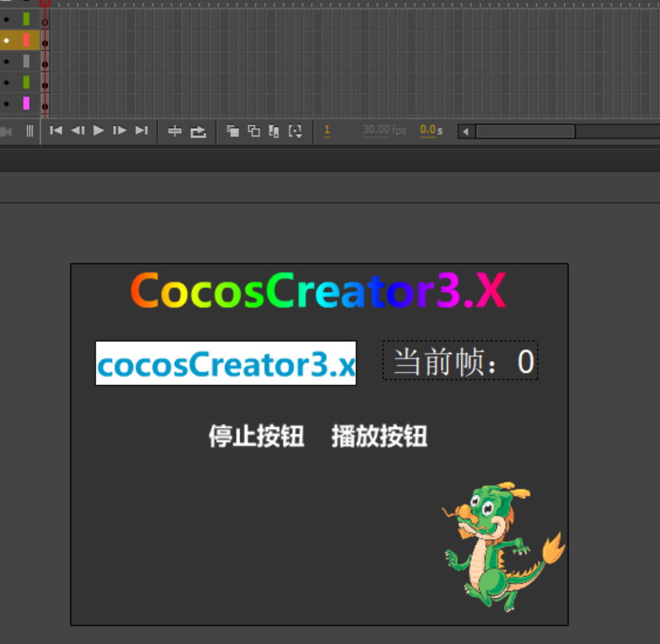The image size is (660, 644).
Task: Toggle Edit Multiple Frames
Action: coord(274,131)
